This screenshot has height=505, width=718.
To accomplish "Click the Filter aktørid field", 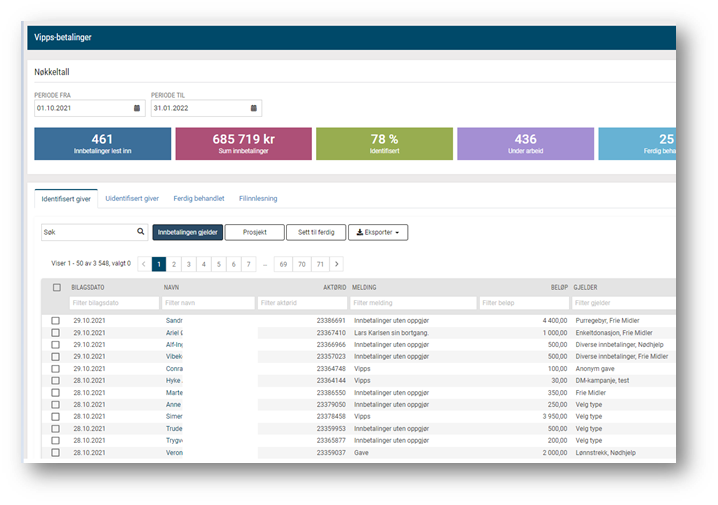I will 302,303.
